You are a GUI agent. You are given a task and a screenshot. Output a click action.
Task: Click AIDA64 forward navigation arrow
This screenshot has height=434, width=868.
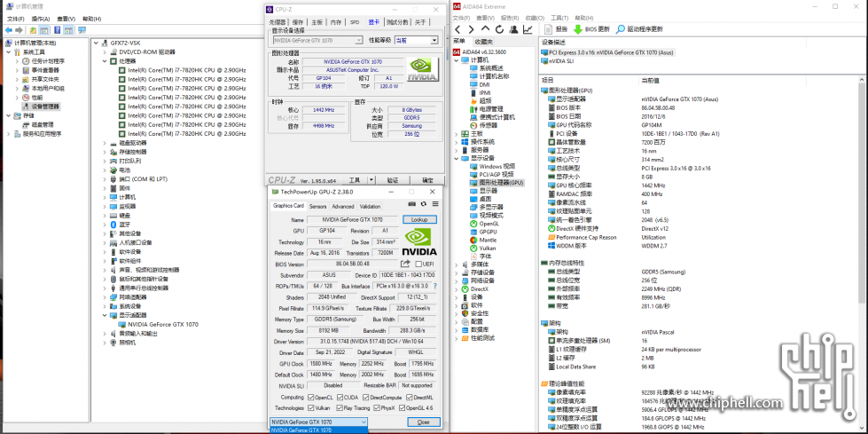point(471,28)
